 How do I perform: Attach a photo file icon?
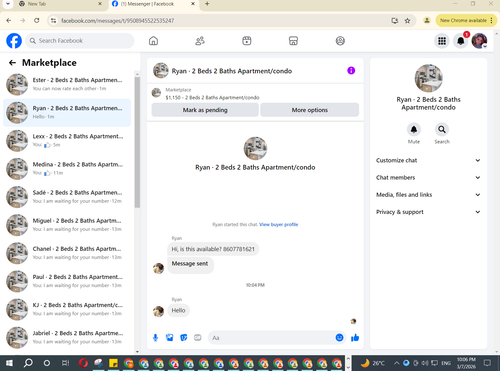click(x=170, y=338)
